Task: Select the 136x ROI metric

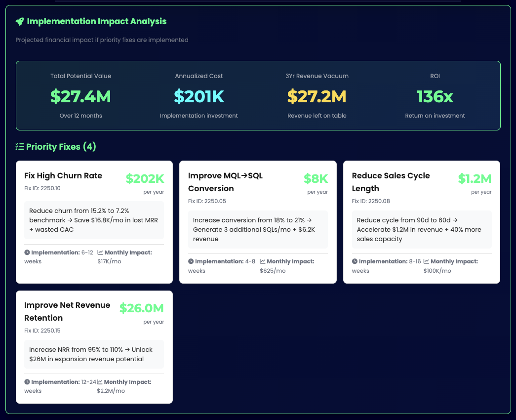Action: point(435,96)
